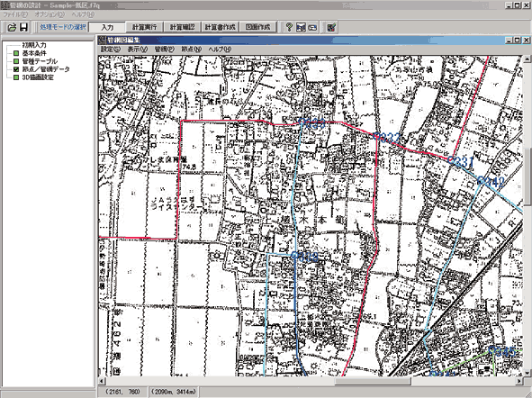Toggle the checked 節点／管網データ checkbox
This screenshot has height=398, width=532.
[x=16, y=69]
